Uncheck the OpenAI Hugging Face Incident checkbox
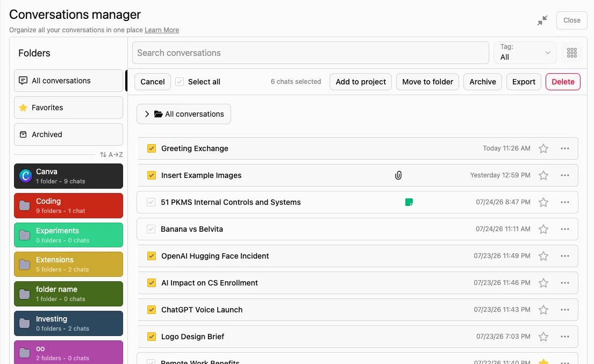Image resolution: width=594 pixels, height=364 pixels. pos(152,256)
